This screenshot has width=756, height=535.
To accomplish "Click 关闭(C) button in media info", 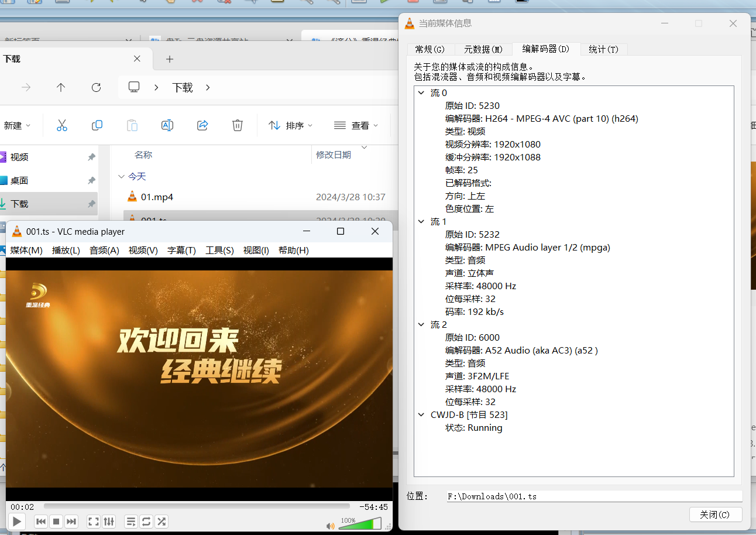I will click(x=716, y=515).
